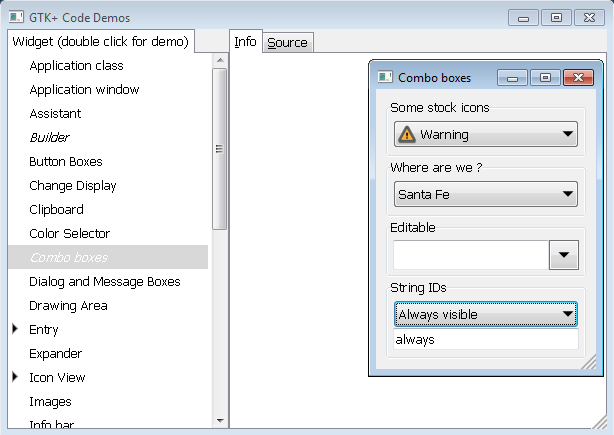Click scrollbar down arrow in demo list

(220, 421)
